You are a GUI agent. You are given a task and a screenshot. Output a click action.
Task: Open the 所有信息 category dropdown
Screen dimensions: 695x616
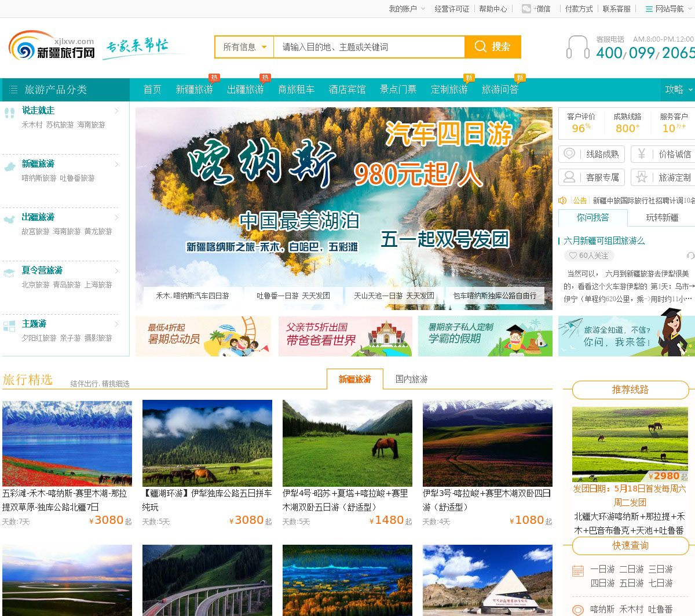click(x=244, y=47)
